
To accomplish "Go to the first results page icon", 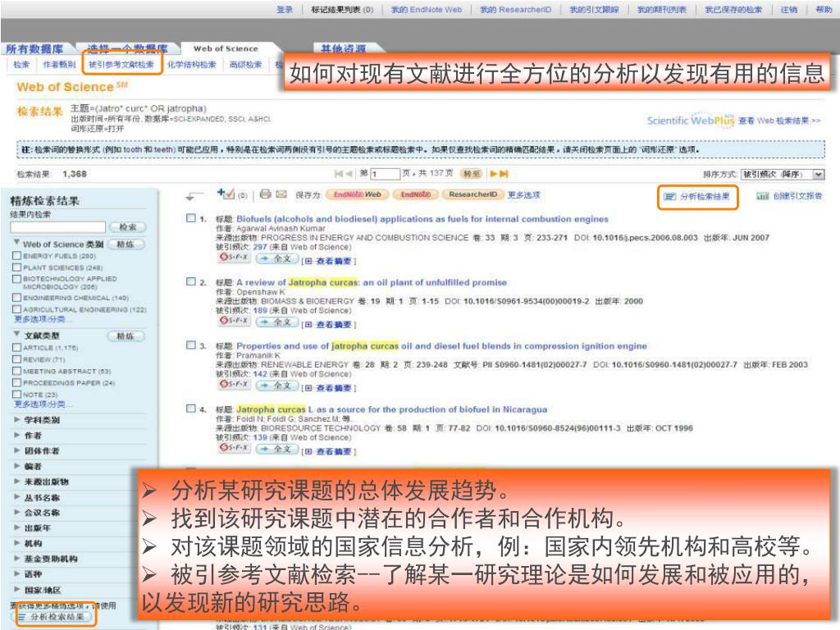I will tap(339, 174).
